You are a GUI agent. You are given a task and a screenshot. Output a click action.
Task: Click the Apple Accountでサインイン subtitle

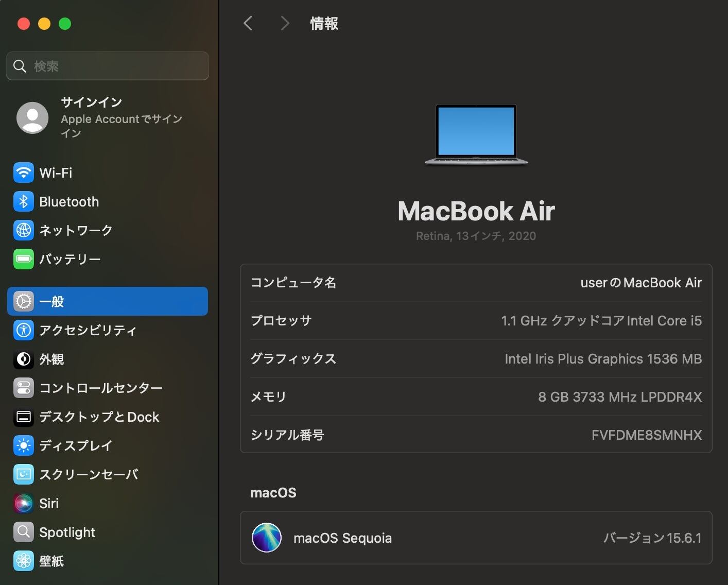click(122, 126)
